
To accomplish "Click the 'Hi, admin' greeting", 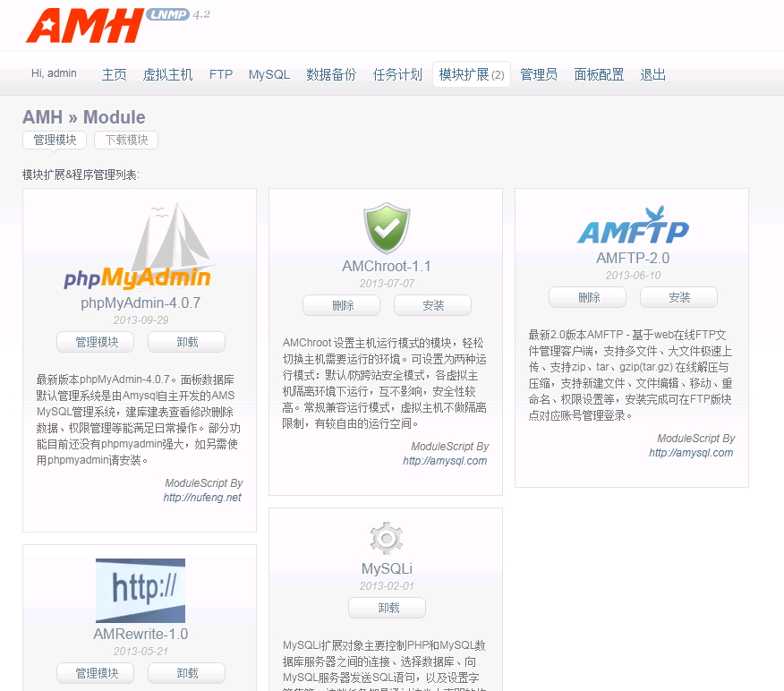I will pyautogui.click(x=54, y=73).
